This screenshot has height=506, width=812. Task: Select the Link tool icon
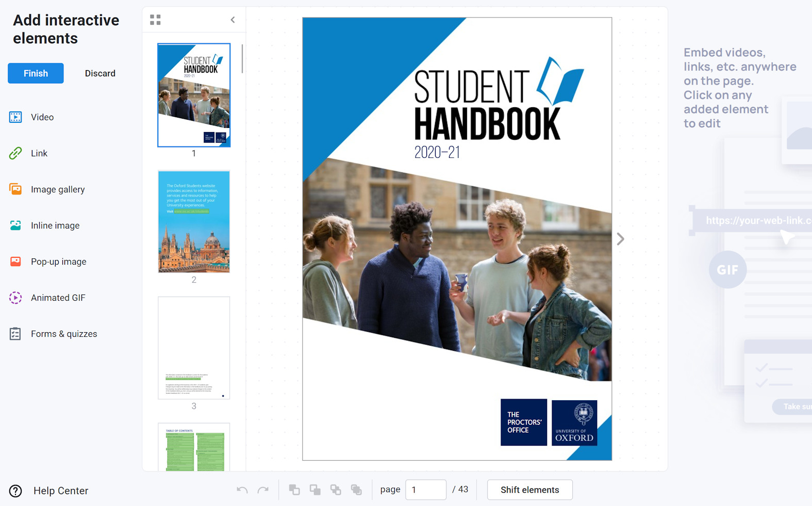click(15, 153)
